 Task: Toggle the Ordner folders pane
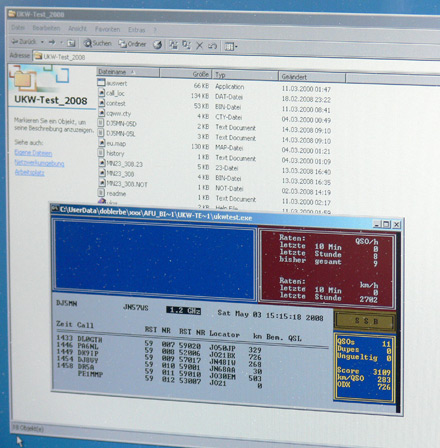133,44
